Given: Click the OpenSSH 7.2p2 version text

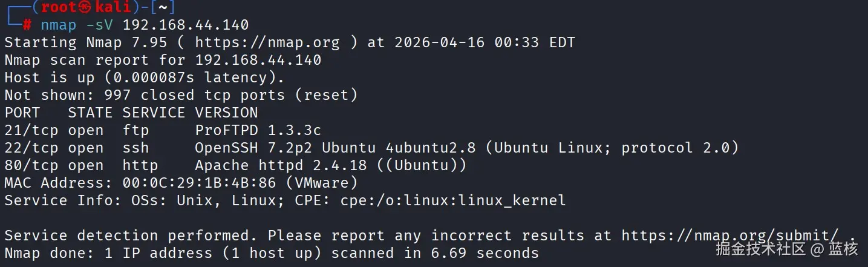Looking at the screenshot, I should point(254,148).
